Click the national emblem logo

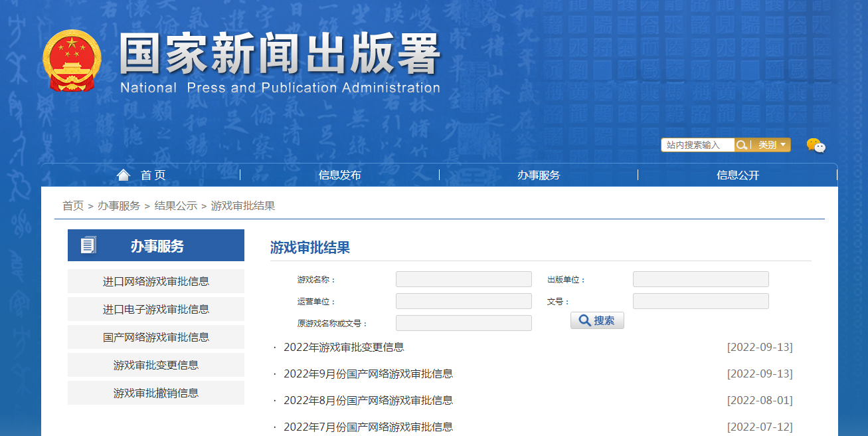pos(72,60)
